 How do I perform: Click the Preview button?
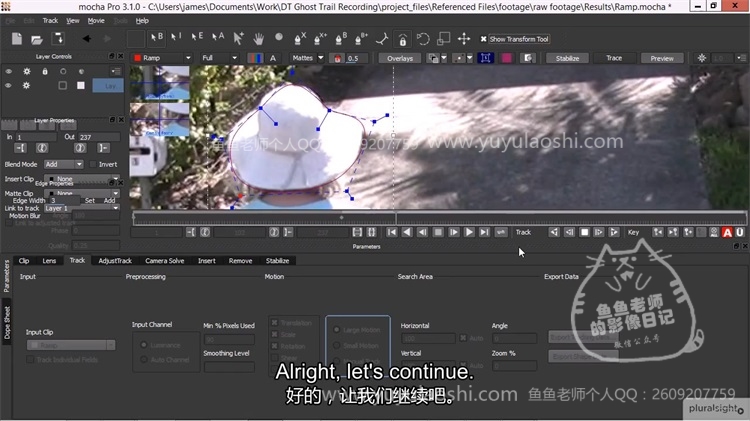pos(662,58)
